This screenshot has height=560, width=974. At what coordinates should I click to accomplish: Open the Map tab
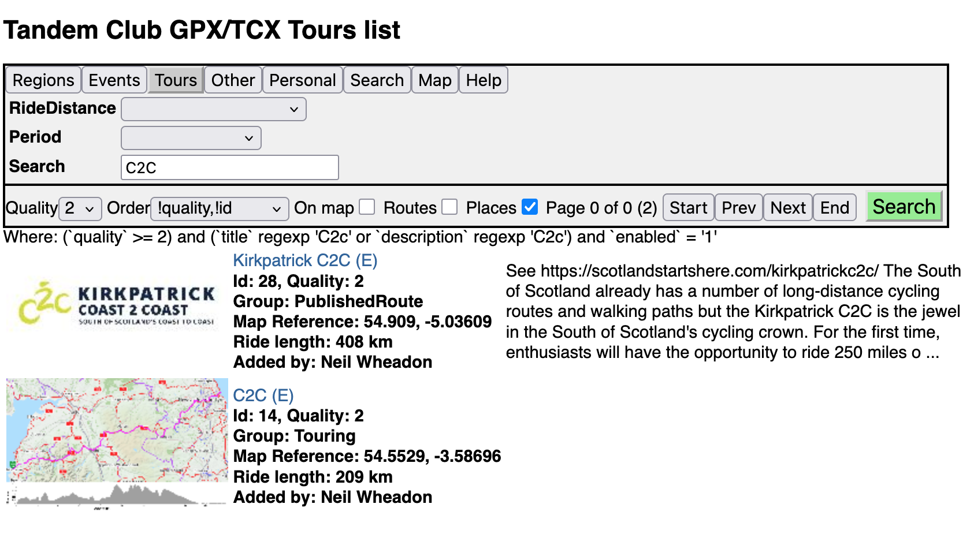[x=434, y=80]
